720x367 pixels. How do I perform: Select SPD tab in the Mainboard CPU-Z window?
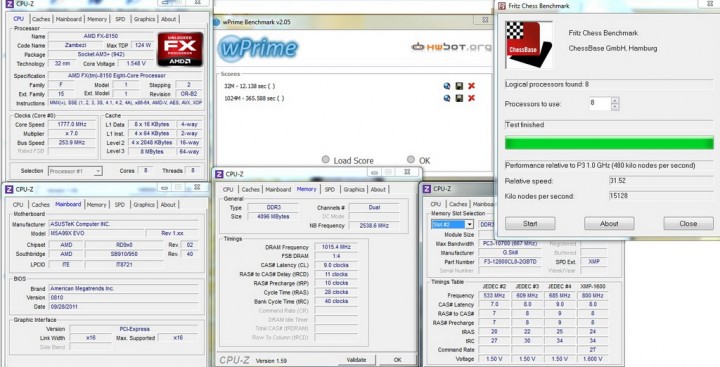tap(119, 204)
